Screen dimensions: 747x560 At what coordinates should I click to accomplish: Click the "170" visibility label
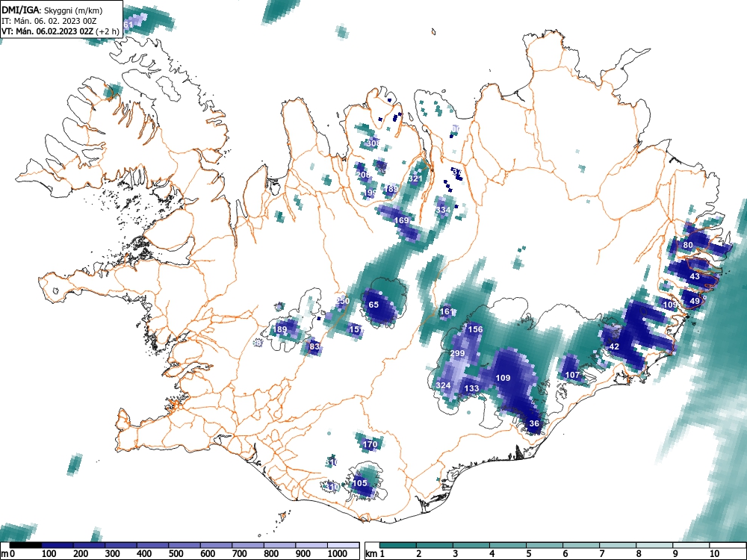[370, 444]
